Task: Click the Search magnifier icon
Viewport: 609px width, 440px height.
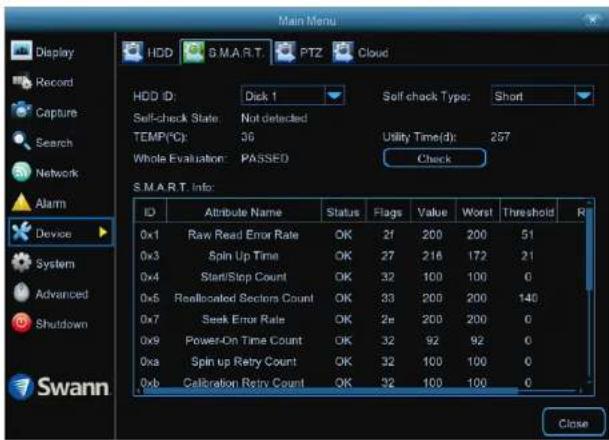Action: click(x=21, y=141)
